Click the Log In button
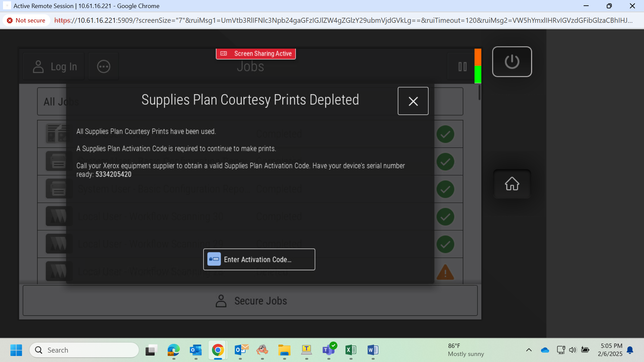This screenshot has width=644, height=362. 54,66
